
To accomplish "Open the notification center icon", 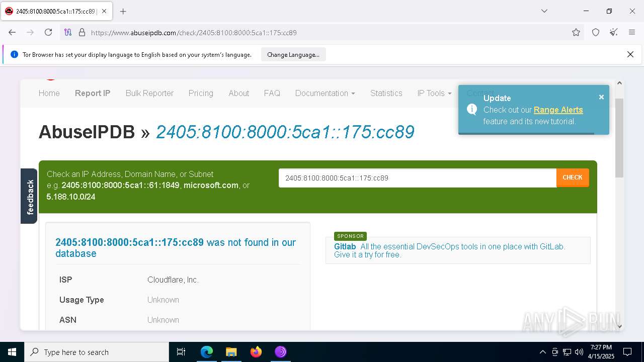I will click(627, 352).
